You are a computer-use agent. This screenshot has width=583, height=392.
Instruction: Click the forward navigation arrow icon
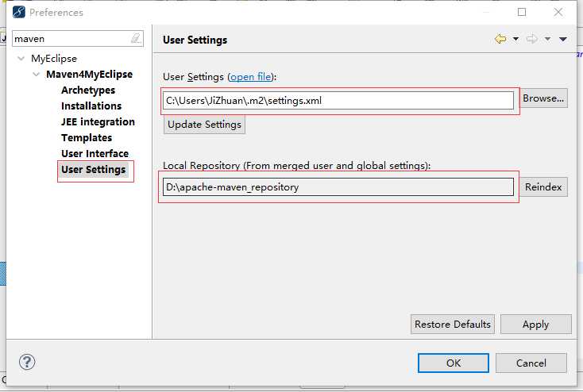click(x=531, y=39)
